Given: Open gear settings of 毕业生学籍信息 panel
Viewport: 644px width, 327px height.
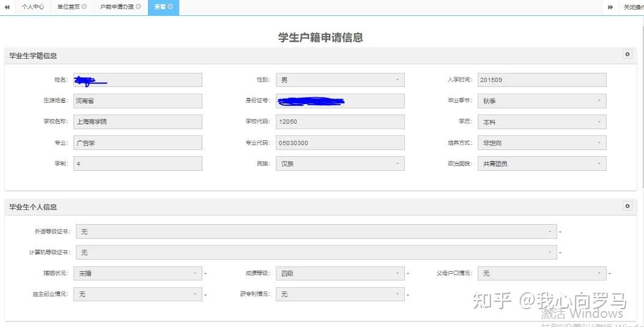Looking at the screenshot, I should coord(627,55).
